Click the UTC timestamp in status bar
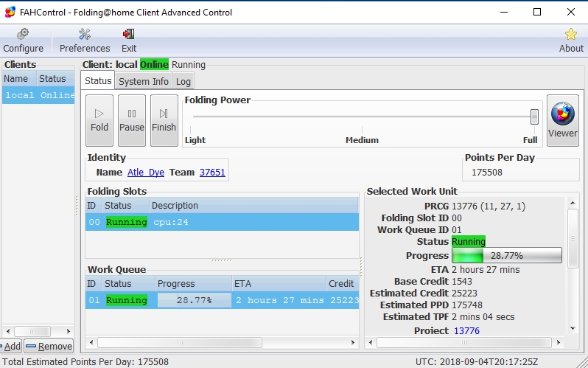The height and width of the screenshot is (368, 588). [477, 362]
